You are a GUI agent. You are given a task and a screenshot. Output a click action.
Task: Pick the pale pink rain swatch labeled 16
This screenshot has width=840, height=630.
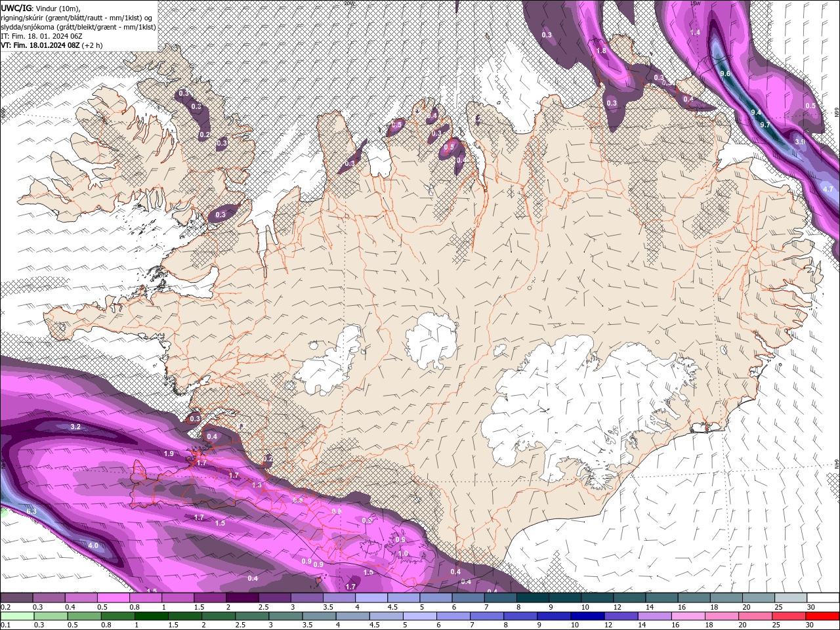(x=688, y=616)
